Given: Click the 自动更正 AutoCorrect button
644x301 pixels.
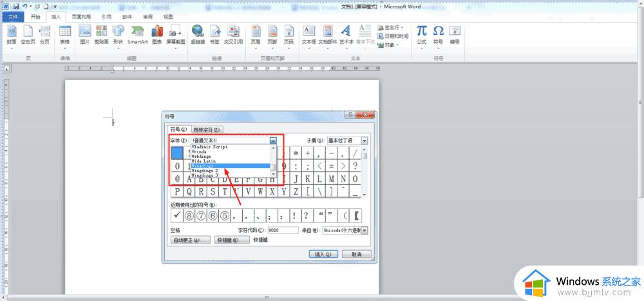Looking at the screenshot, I should tap(190, 240).
